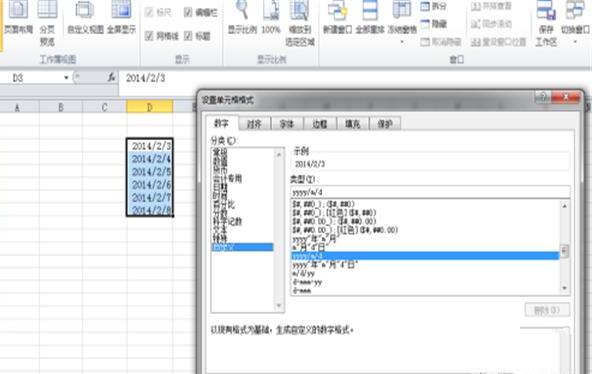Select highlighted yyyy/m/d format row
Image resolution: width=592 pixels, height=374 pixels.
[x=425, y=256]
